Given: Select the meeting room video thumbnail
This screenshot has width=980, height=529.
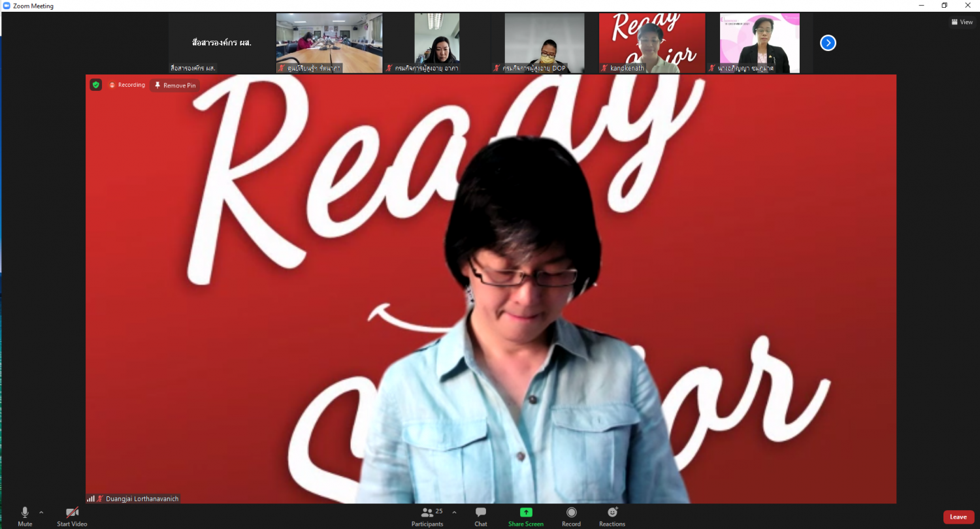Looking at the screenshot, I should [329, 43].
